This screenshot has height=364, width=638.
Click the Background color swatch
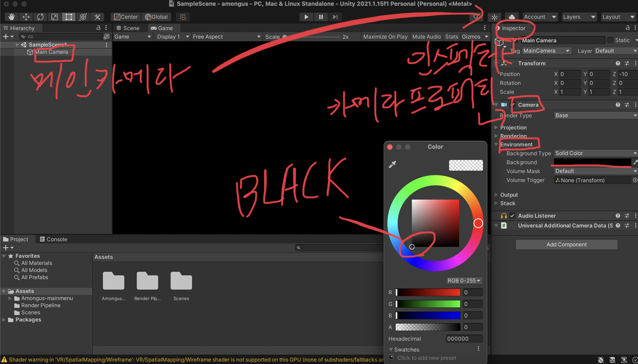click(x=593, y=162)
